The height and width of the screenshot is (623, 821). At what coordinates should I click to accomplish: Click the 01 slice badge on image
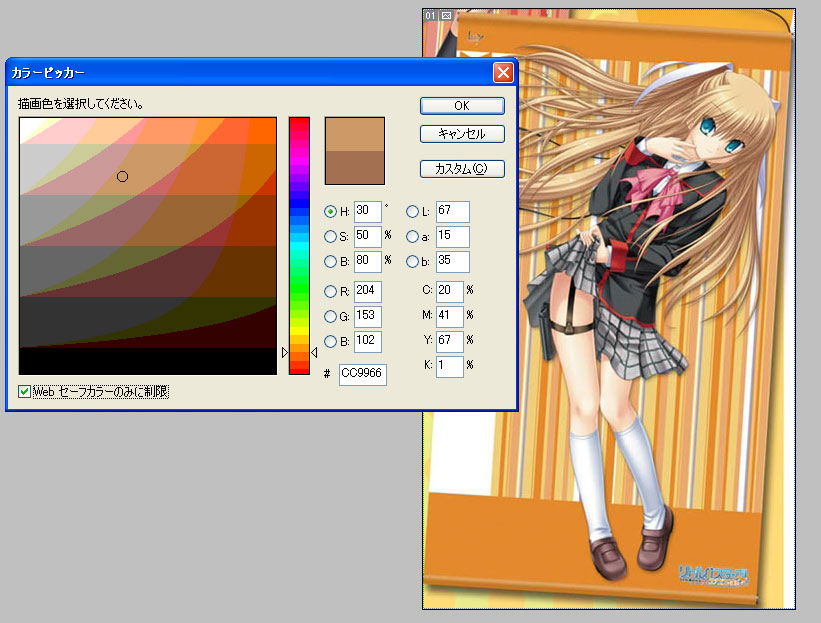pyautogui.click(x=430, y=16)
